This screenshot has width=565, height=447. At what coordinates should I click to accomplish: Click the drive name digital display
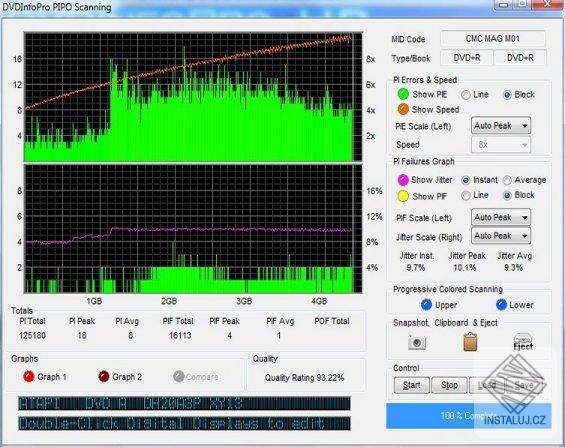pyautogui.click(x=184, y=403)
